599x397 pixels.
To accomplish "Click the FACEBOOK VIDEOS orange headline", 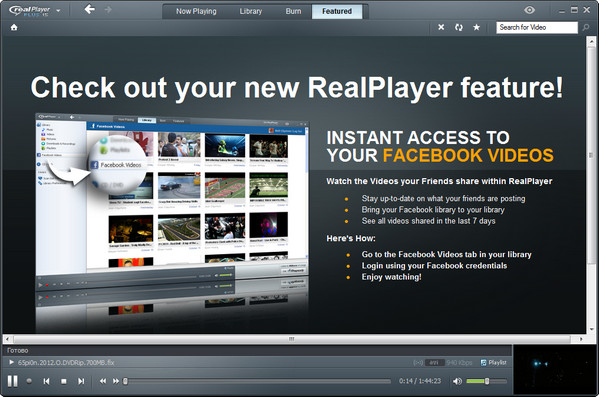I will pyautogui.click(x=468, y=156).
